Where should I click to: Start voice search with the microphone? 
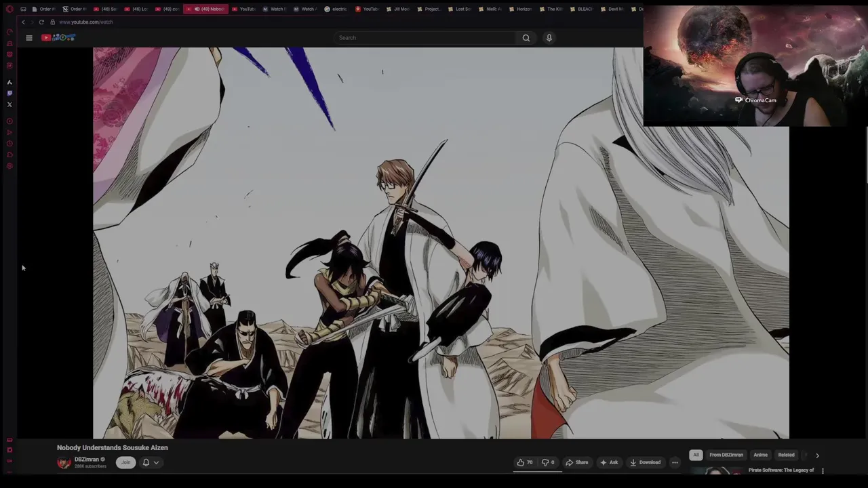point(549,38)
